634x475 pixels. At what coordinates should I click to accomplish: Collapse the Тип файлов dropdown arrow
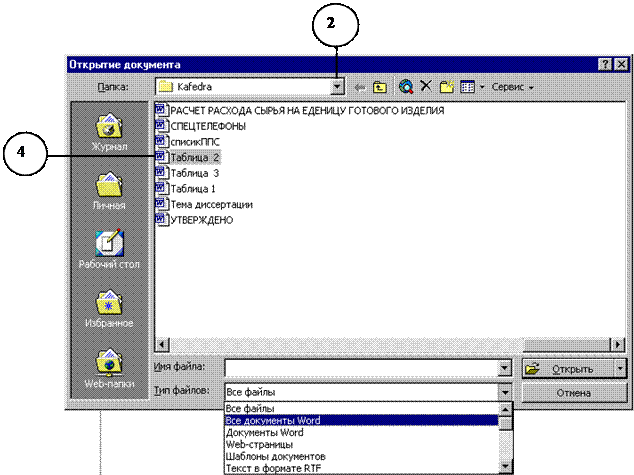[505, 392]
